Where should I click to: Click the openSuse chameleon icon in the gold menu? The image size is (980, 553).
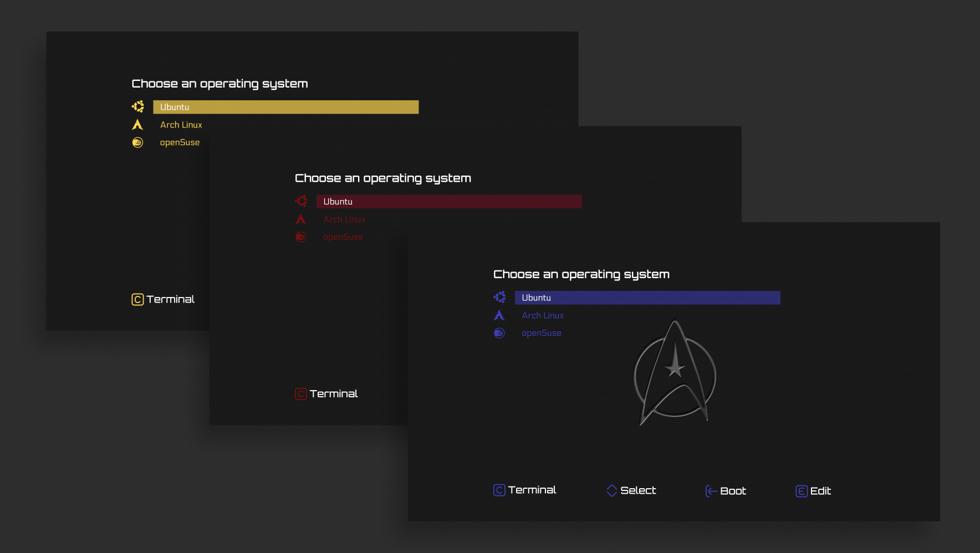pyautogui.click(x=137, y=142)
